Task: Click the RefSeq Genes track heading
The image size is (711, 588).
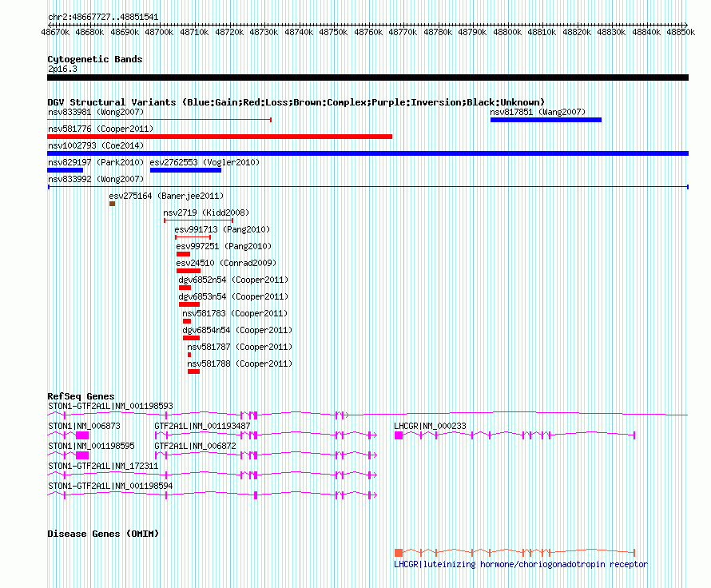Action: (x=81, y=395)
